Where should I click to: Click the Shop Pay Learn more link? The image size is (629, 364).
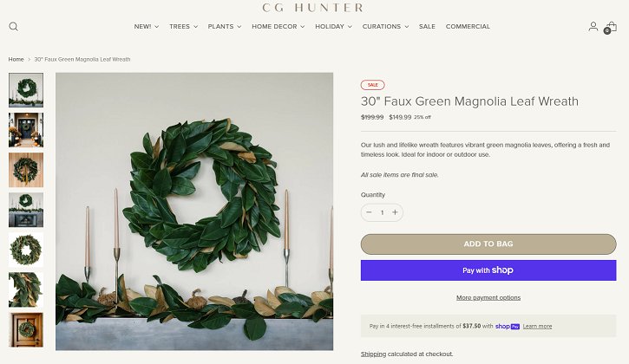[x=537, y=327]
